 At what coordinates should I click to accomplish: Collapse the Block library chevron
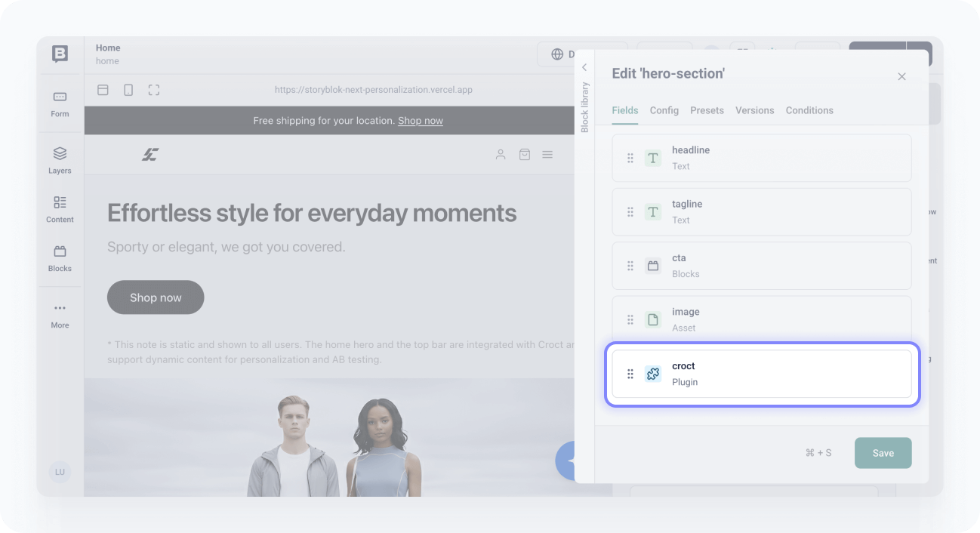tap(584, 68)
